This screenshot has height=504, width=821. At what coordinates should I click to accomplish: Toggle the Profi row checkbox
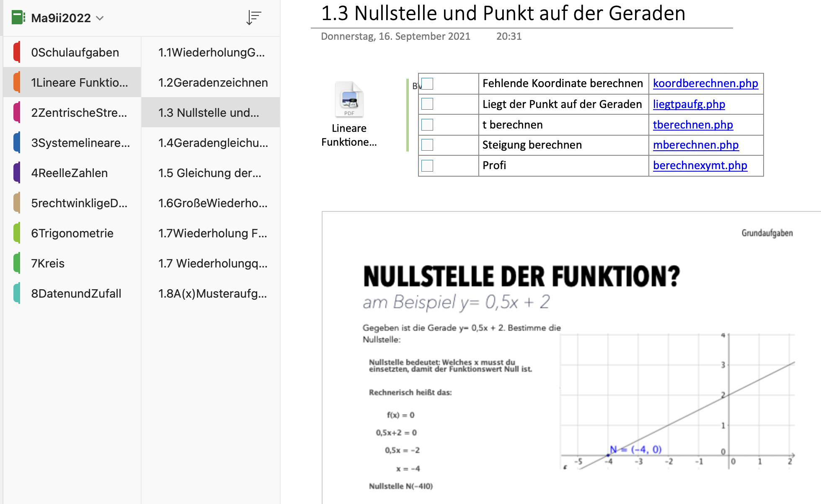coord(427,166)
